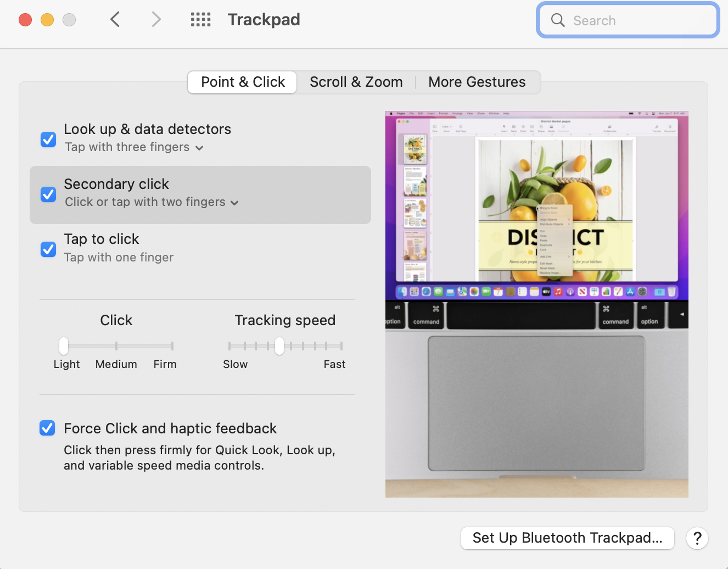This screenshot has width=728, height=569.
Task: Focus the Search input field
Action: click(x=628, y=20)
